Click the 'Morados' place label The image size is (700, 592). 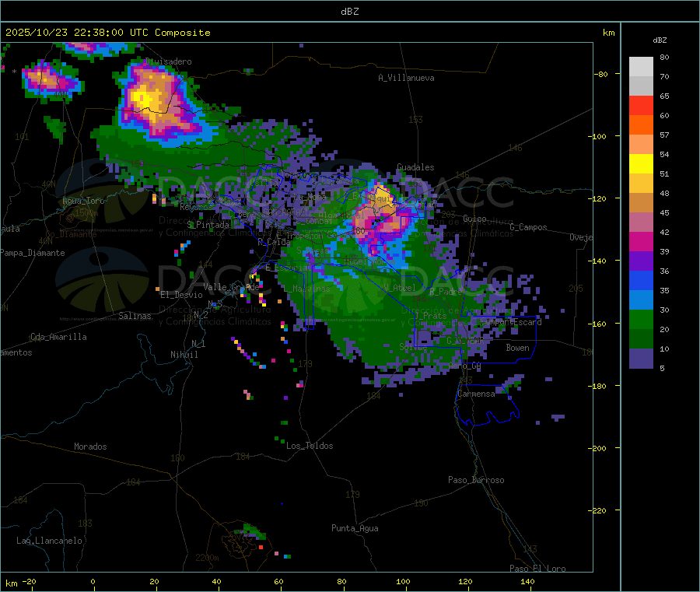click(90, 447)
